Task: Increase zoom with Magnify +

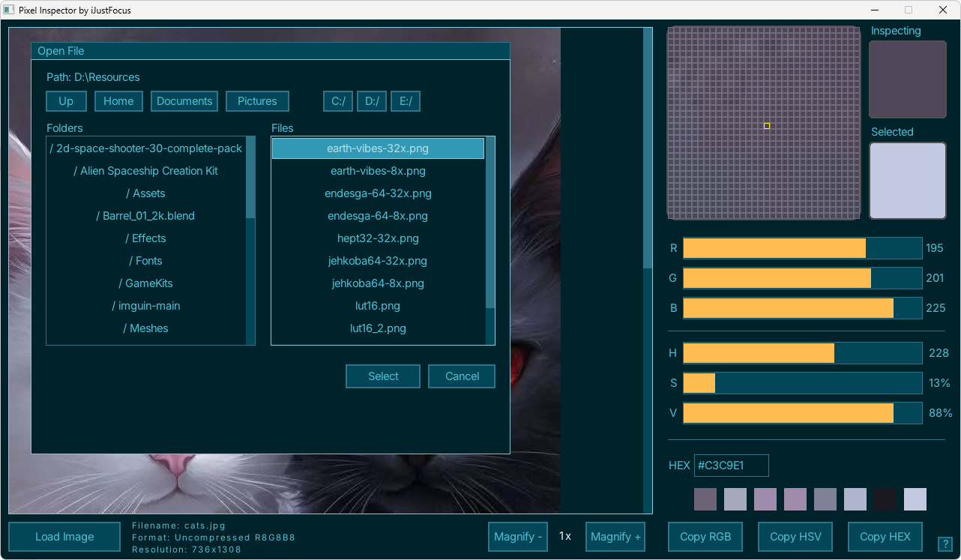Action: pyautogui.click(x=615, y=537)
